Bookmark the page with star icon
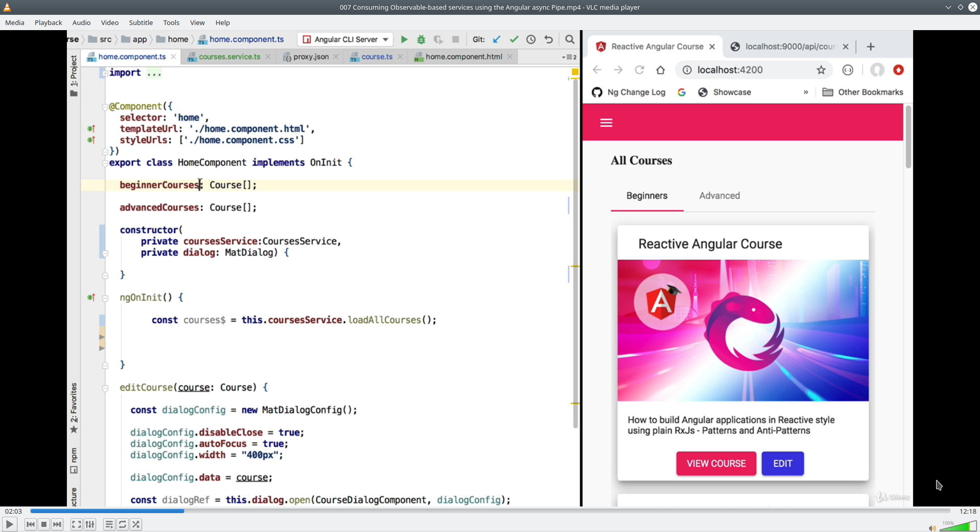980x532 pixels. click(x=821, y=70)
